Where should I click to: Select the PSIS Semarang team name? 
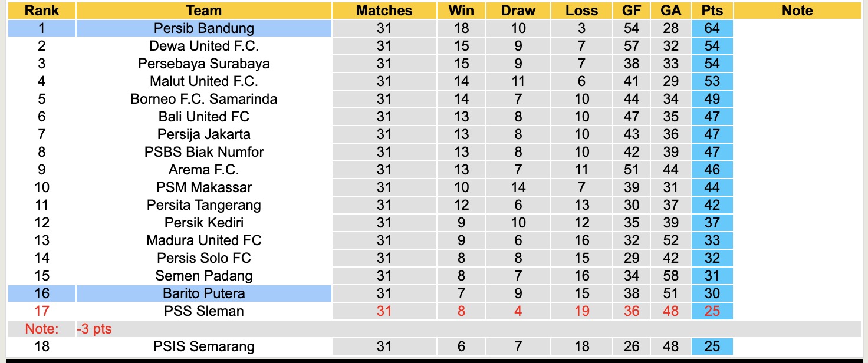(204, 346)
